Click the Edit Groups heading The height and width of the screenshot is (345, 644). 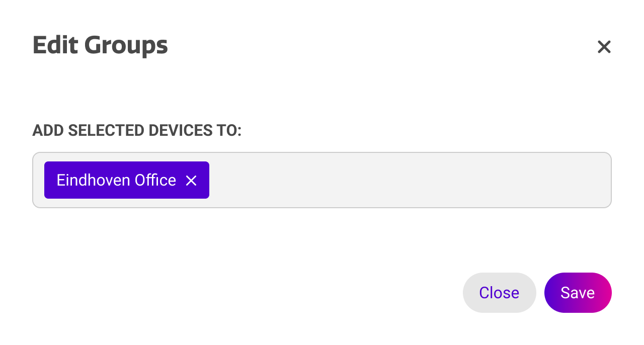pos(100,45)
